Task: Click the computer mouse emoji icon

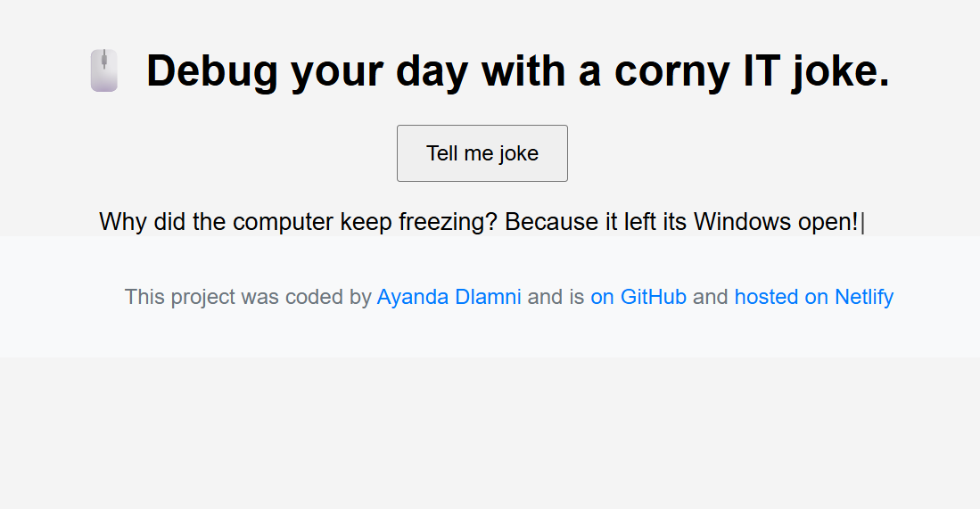Action: click(104, 70)
